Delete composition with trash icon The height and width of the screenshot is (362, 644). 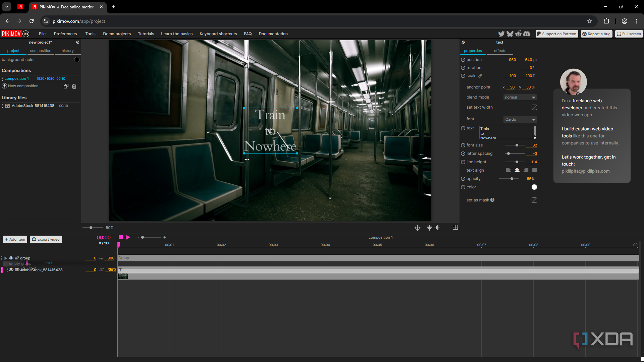click(x=74, y=86)
